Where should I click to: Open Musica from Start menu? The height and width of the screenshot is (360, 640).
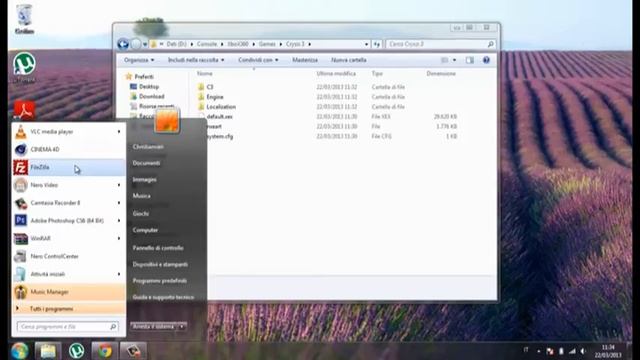[141, 196]
